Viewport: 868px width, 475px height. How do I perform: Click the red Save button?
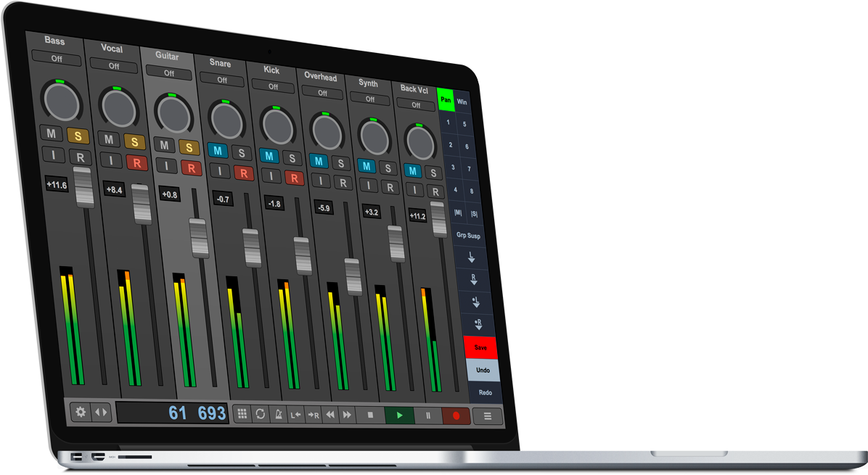(x=480, y=347)
